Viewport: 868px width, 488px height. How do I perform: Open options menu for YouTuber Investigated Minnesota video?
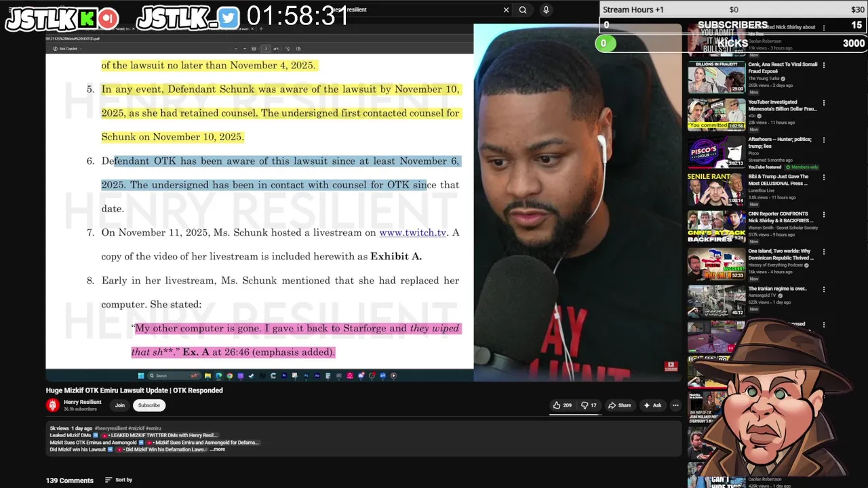click(x=824, y=102)
